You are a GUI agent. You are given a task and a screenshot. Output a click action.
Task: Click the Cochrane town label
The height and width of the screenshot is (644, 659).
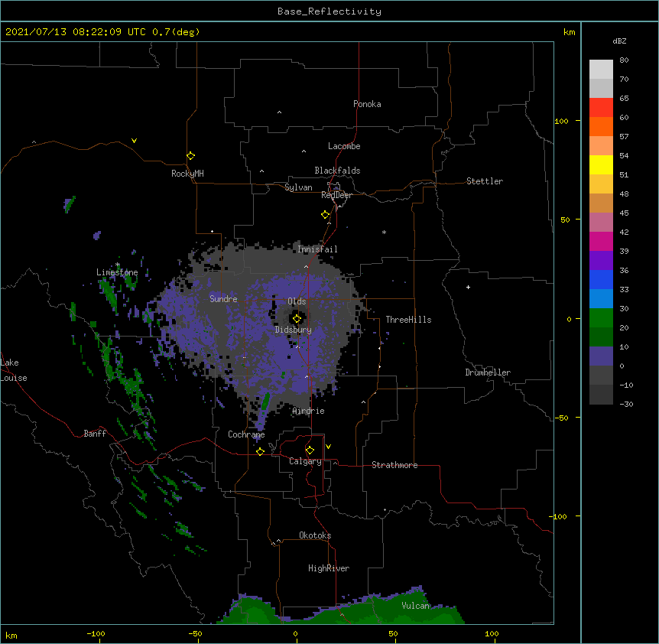(246, 434)
